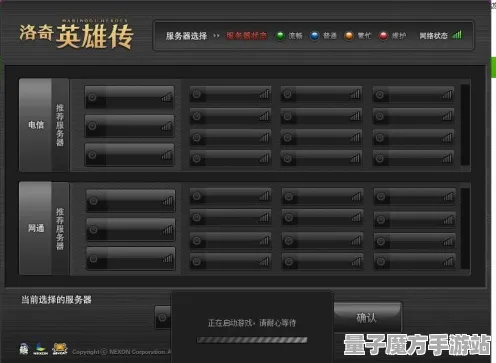Click the 正在启动游戏 loading message

(252, 323)
